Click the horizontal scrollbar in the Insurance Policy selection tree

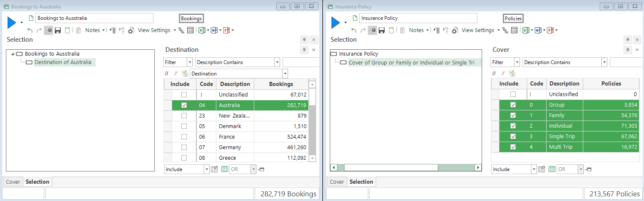391,168
